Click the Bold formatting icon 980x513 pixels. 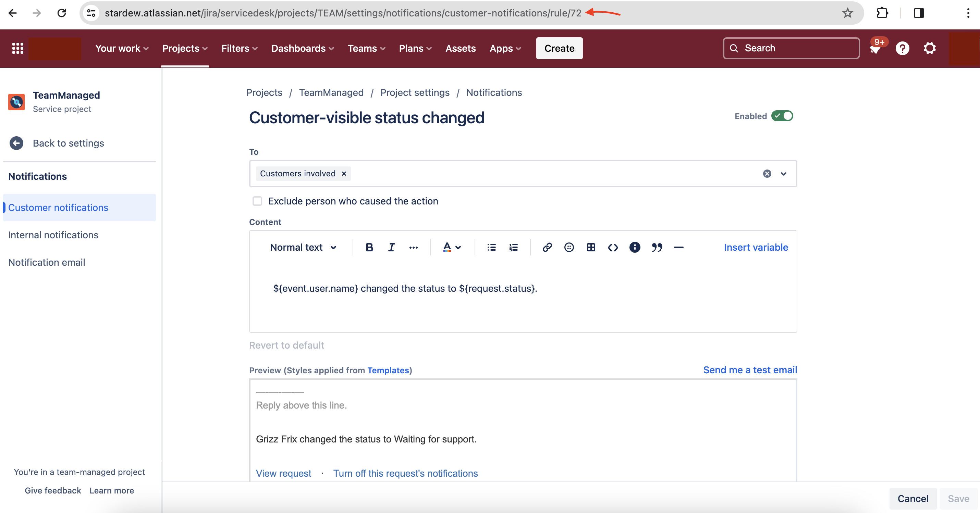pyautogui.click(x=369, y=247)
